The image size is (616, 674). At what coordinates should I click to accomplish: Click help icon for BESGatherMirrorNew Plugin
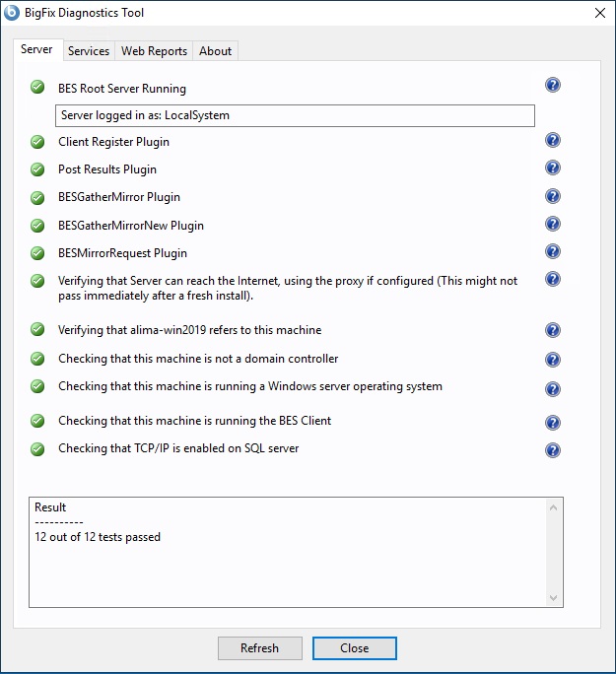pos(553,225)
